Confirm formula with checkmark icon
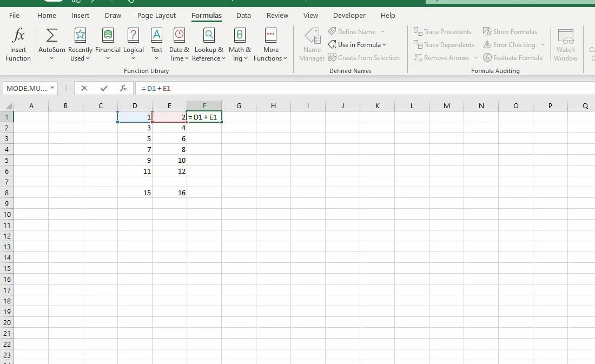595x364 pixels. tap(104, 88)
